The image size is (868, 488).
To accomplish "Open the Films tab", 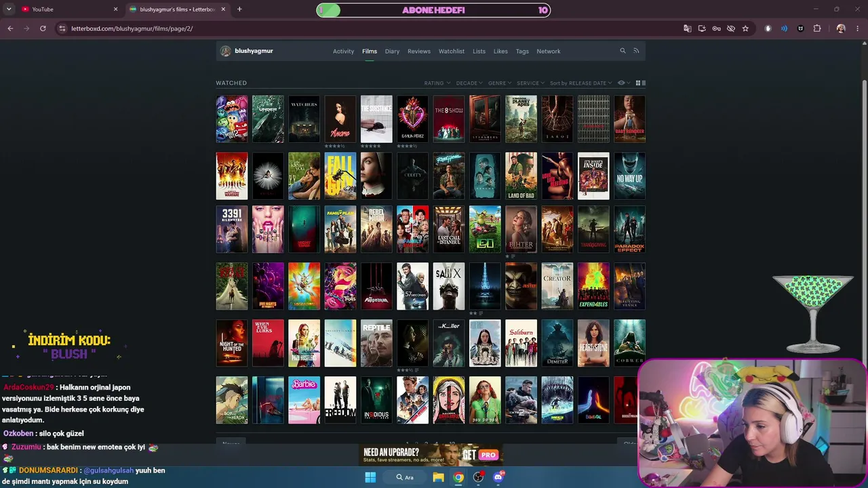I will click(x=370, y=52).
